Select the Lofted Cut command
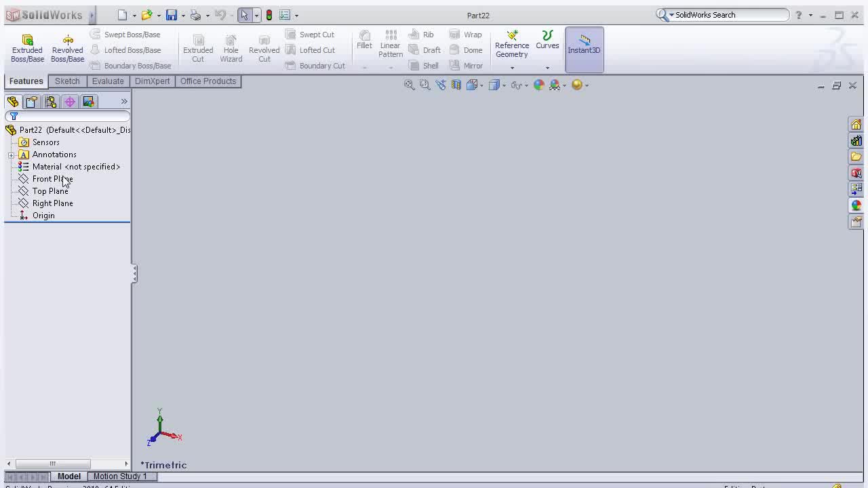The height and width of the screenshot is (488, 868). coord(310,50)
